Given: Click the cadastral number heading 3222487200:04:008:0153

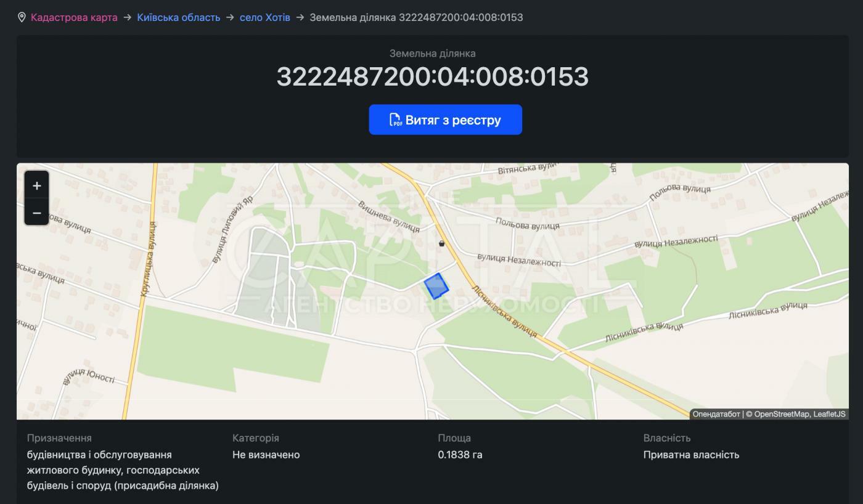Looking at the screenshot, I should pos(433,76).
